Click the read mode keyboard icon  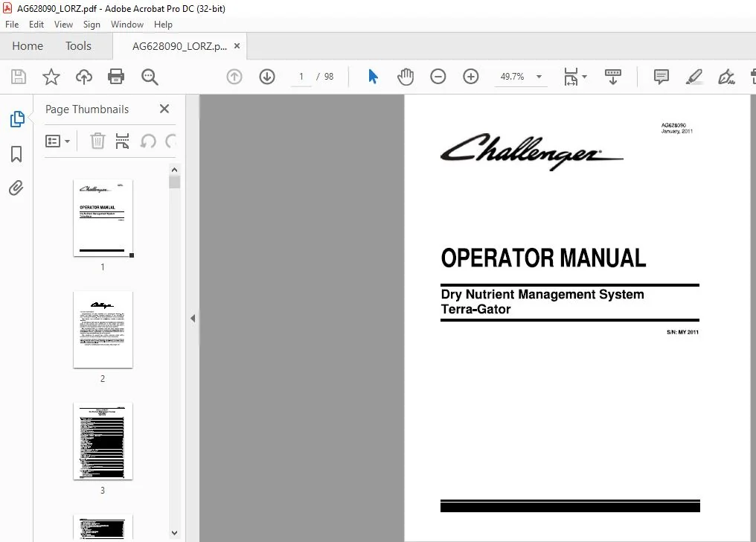pyautogui.click(x=613, y=77)
